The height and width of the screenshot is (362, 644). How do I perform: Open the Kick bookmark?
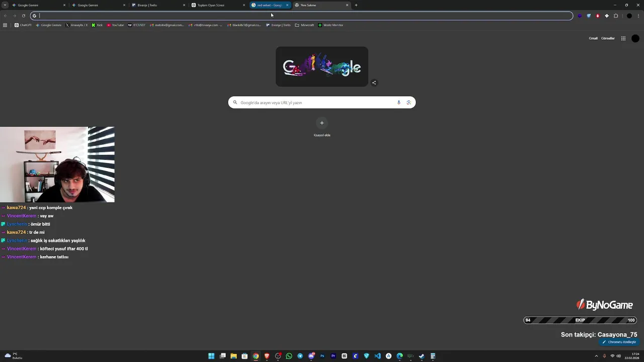tap(97, 25)
